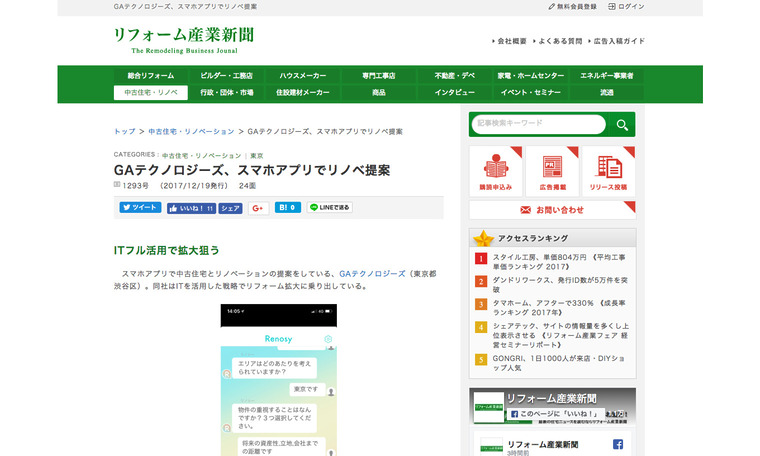Open the イベント・セミナー menu item
760x456 pixels.
(x=531, y=92)
